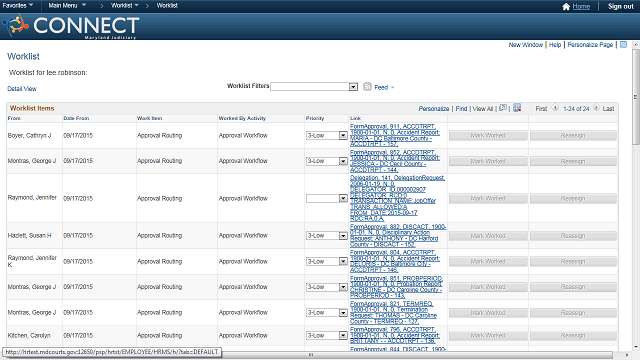Open Delegation 141 DelegationRequest link
This screenshot has height=360, width=640.
397,198
